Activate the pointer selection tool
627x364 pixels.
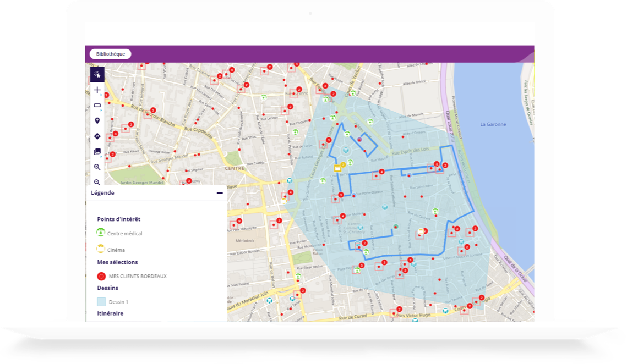point(97,74)
